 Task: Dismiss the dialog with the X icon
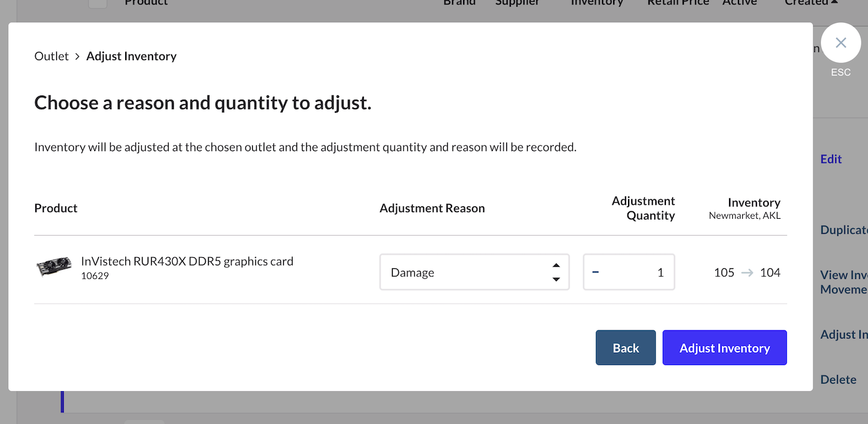pos(841,42)
